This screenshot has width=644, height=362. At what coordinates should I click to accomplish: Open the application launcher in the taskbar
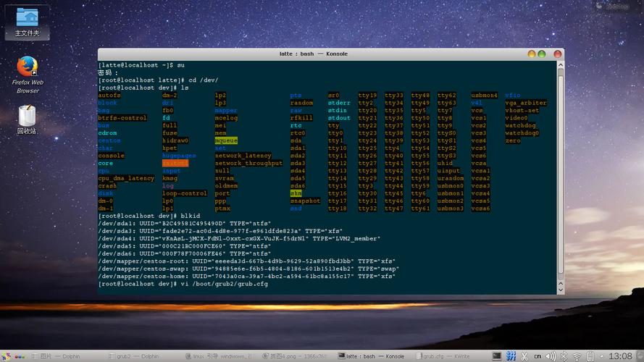pyautogui.click(x=7, y=356)
